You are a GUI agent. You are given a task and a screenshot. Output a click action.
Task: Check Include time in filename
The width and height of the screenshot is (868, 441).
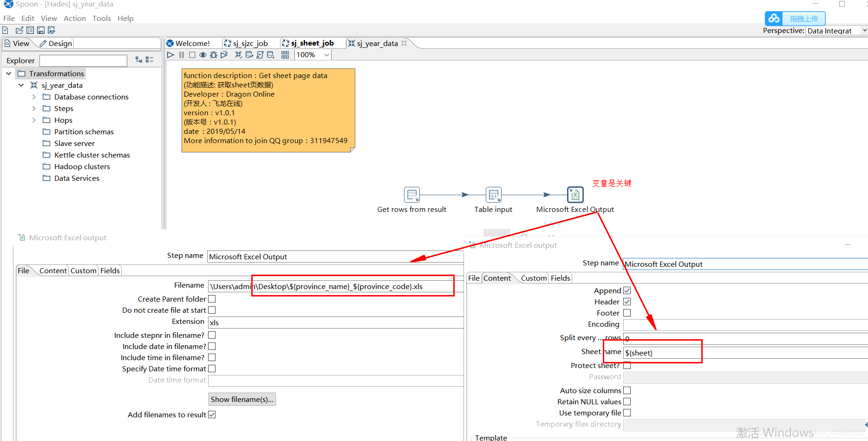click(212, 357)
